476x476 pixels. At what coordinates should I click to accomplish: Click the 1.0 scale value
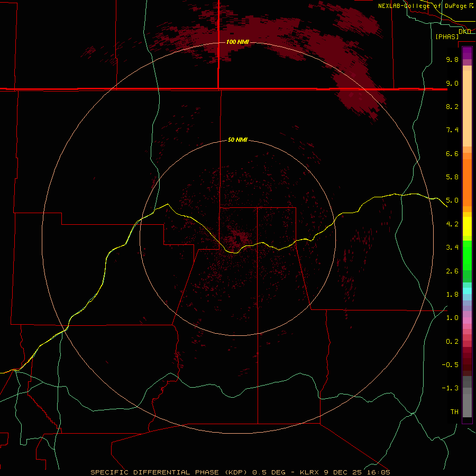tap(452, 318)
